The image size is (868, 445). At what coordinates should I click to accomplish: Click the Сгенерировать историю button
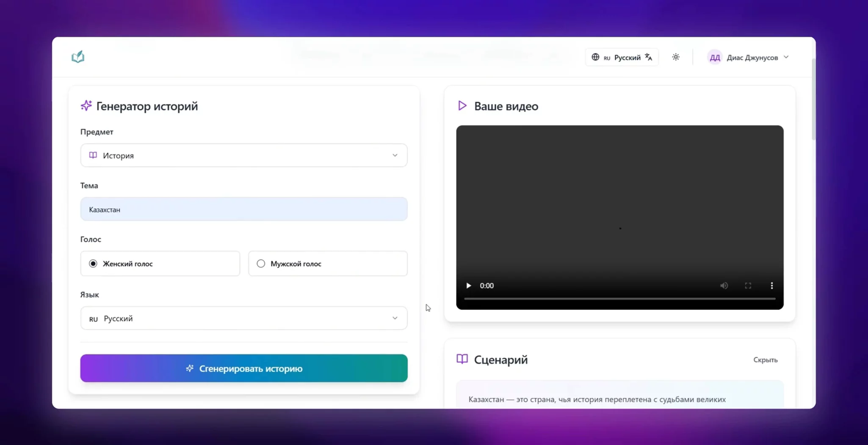point(244,368)
